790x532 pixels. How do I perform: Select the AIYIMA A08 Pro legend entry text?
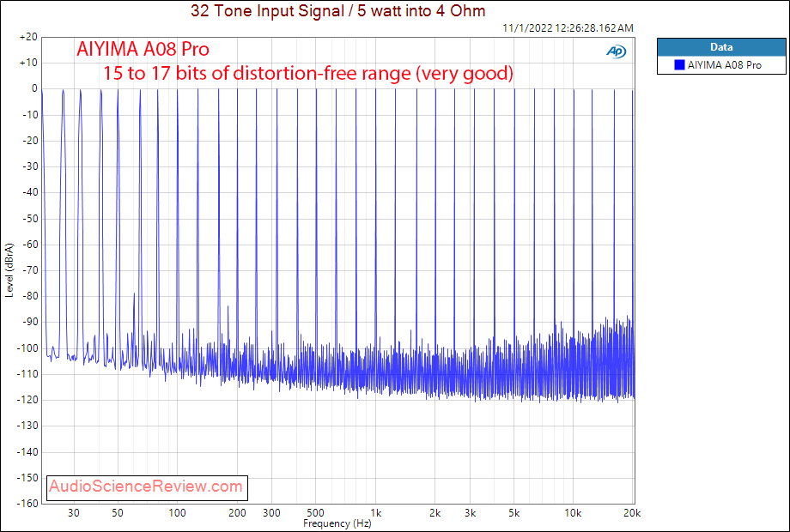click(x=725, y=65)
